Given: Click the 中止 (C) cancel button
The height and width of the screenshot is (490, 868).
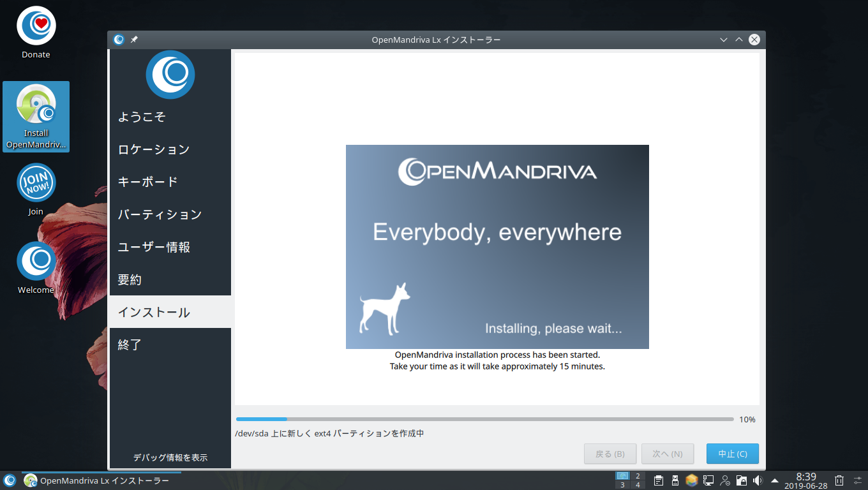Looking at the screenshot, I should pos(733,454).
